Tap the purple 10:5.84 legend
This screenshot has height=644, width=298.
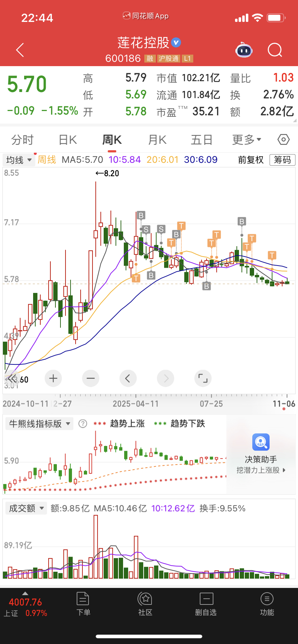(x=125, y=160)
